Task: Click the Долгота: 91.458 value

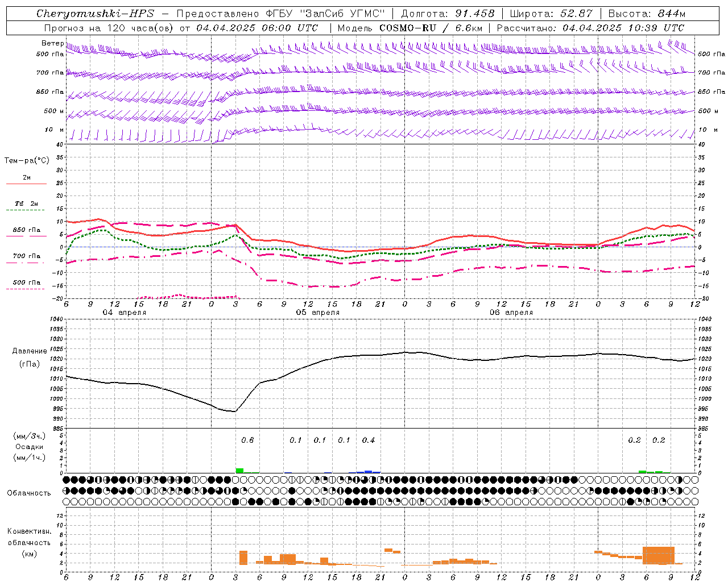Action: 448,14
